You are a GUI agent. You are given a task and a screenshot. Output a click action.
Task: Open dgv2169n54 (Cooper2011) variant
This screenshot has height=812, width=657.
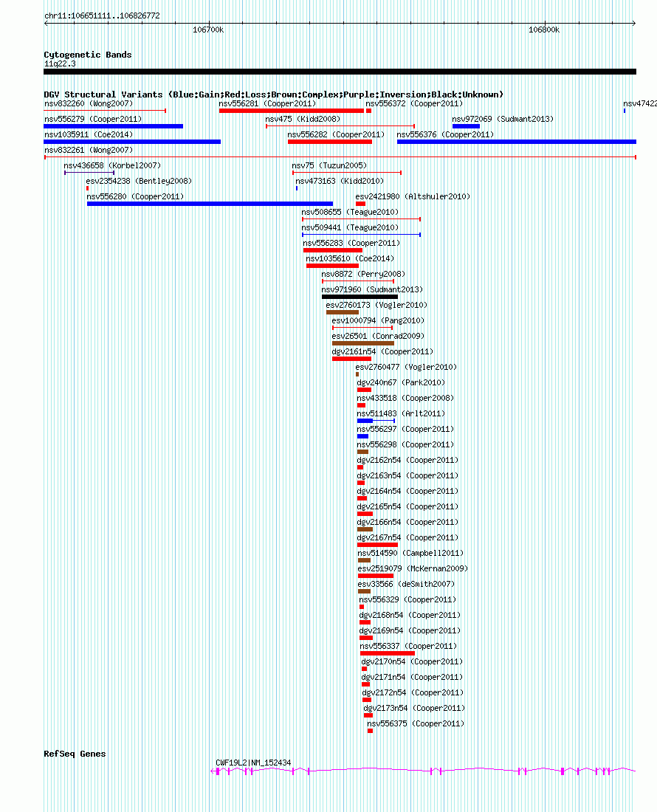366,639
